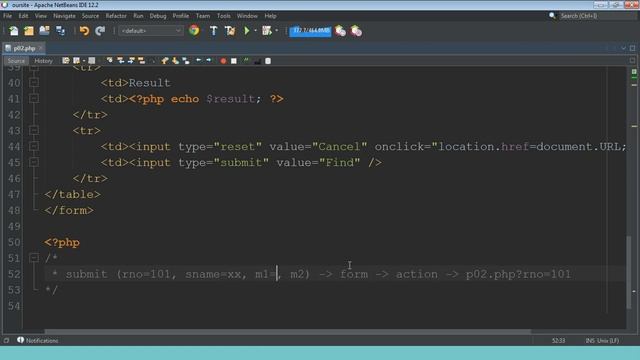Open the Navigate menu
640x360 pixels.
click(x=64, y=16)
